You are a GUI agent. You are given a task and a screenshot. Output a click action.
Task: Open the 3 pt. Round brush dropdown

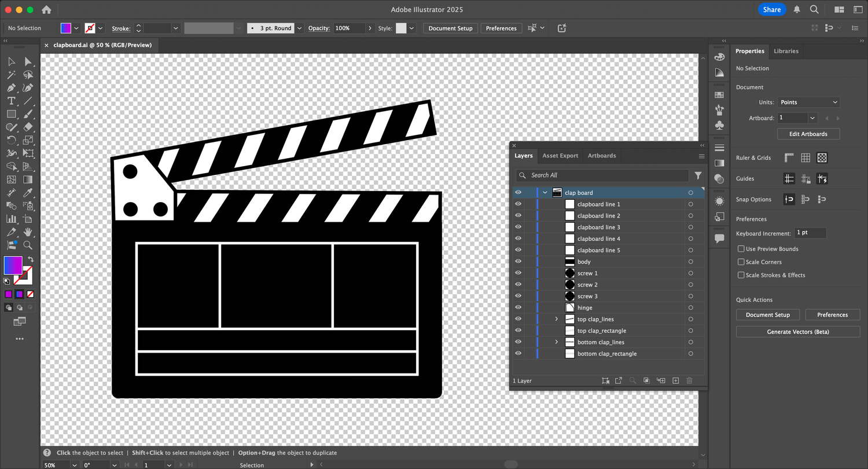pos(299,28)
